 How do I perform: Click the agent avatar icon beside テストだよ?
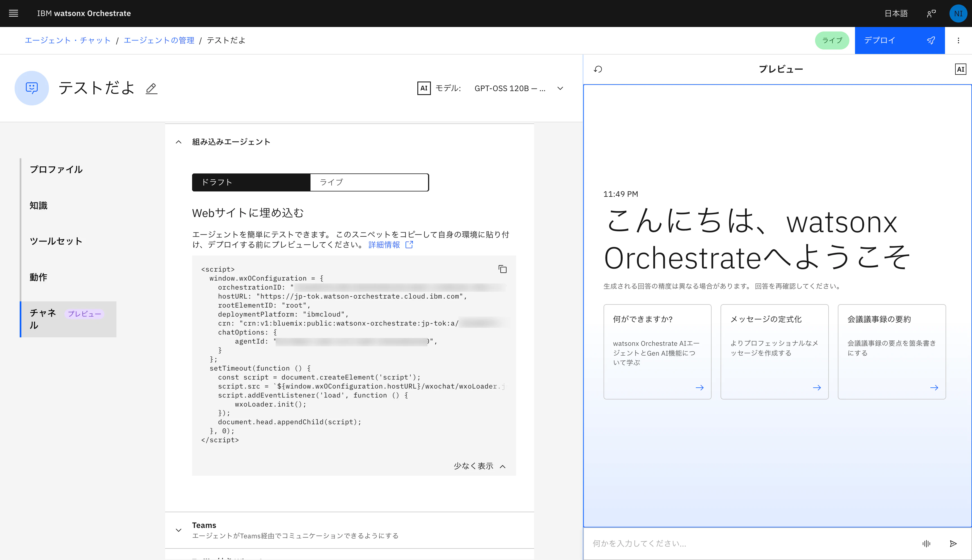(31, 88)
